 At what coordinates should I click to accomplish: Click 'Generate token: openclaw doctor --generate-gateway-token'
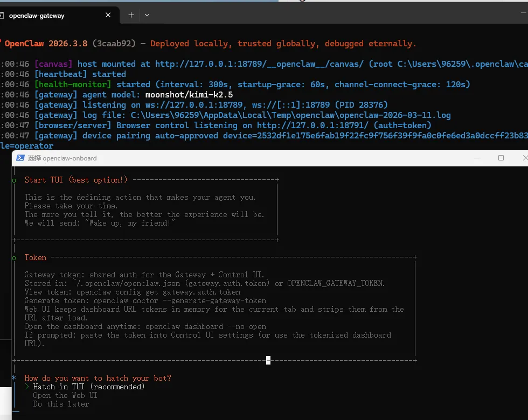[x=145, y=300]
